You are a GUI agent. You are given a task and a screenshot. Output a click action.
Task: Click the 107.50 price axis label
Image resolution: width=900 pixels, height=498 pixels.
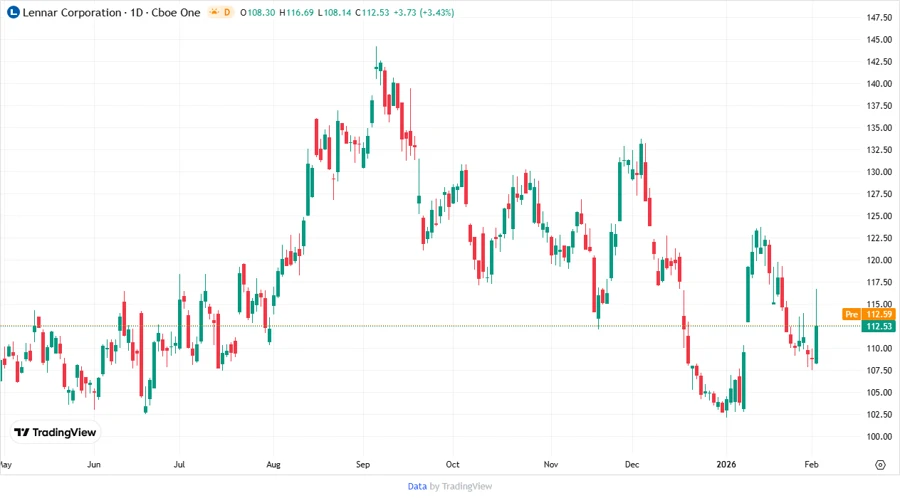click(879, 370)
